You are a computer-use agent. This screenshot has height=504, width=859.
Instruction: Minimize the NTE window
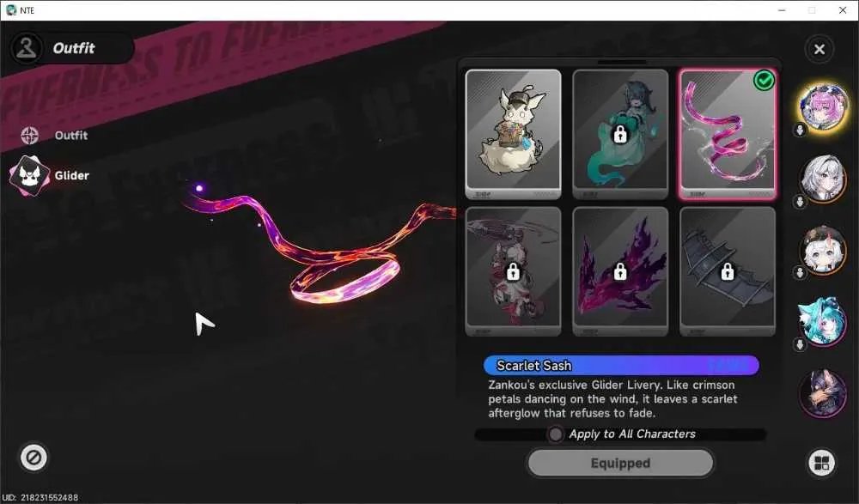(782, 10)
